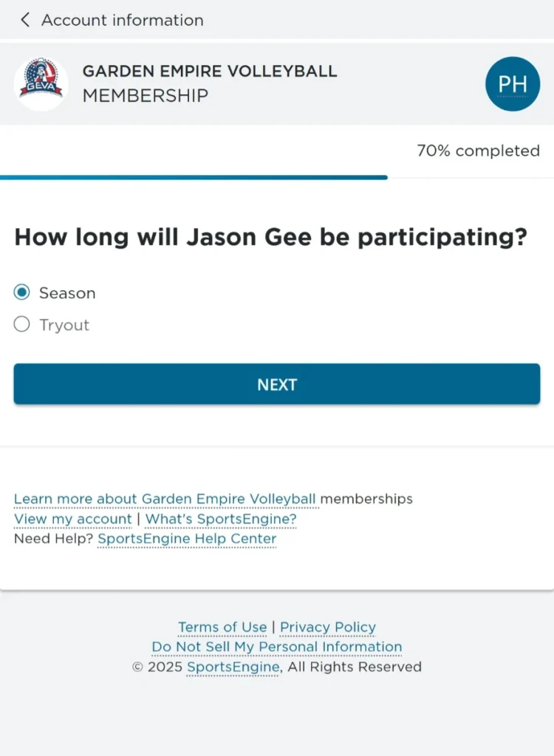Viewport: 554px width, 756px height.
Task: Open the Account information header label
Action: pyautogui.click(x=122, y=20)
